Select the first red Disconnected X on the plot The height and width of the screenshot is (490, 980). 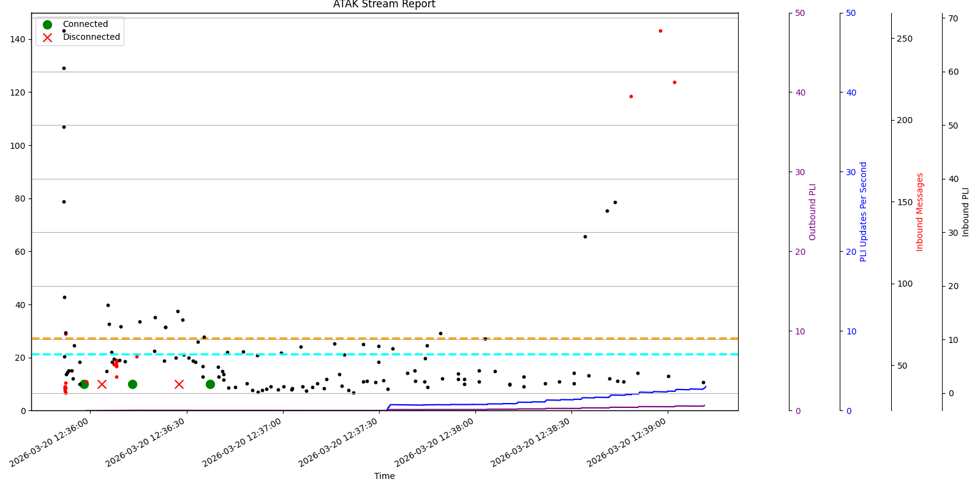[x=102, y=384]
